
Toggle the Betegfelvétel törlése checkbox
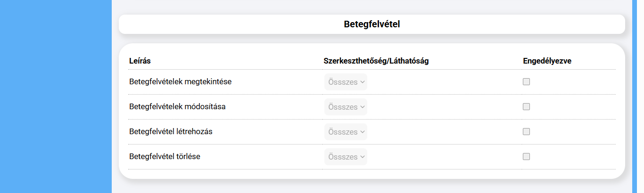526,157
